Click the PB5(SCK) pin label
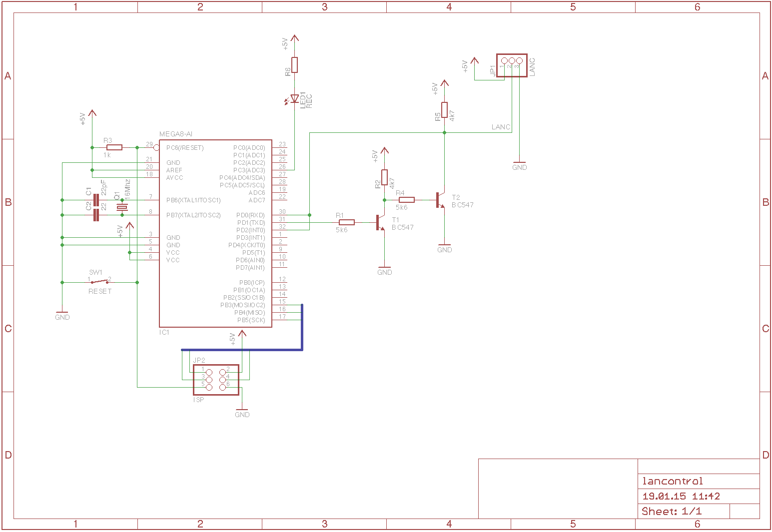The width and height of the screenshot is (772, 532). coord(251,320)
